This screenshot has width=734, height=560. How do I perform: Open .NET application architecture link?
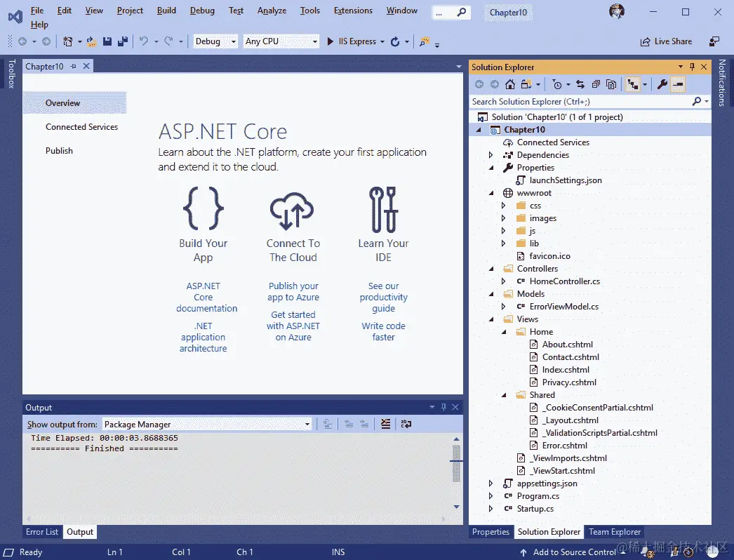(x=203, y=337)
